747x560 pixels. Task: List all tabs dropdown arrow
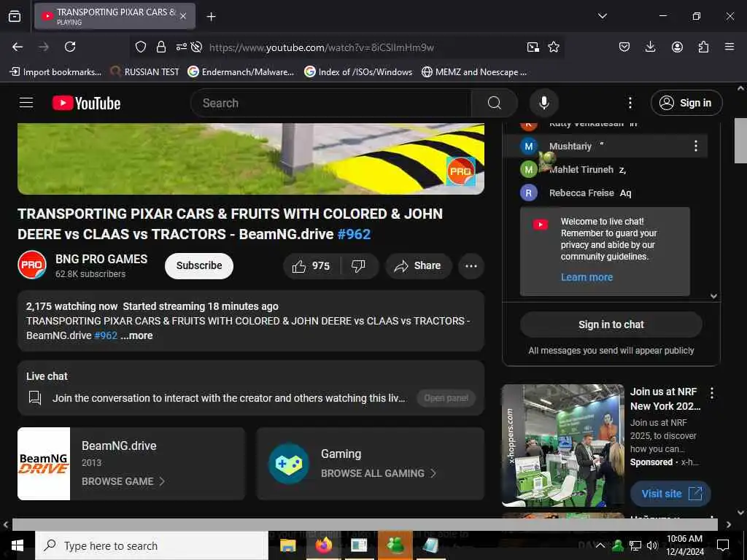[602, 16]
